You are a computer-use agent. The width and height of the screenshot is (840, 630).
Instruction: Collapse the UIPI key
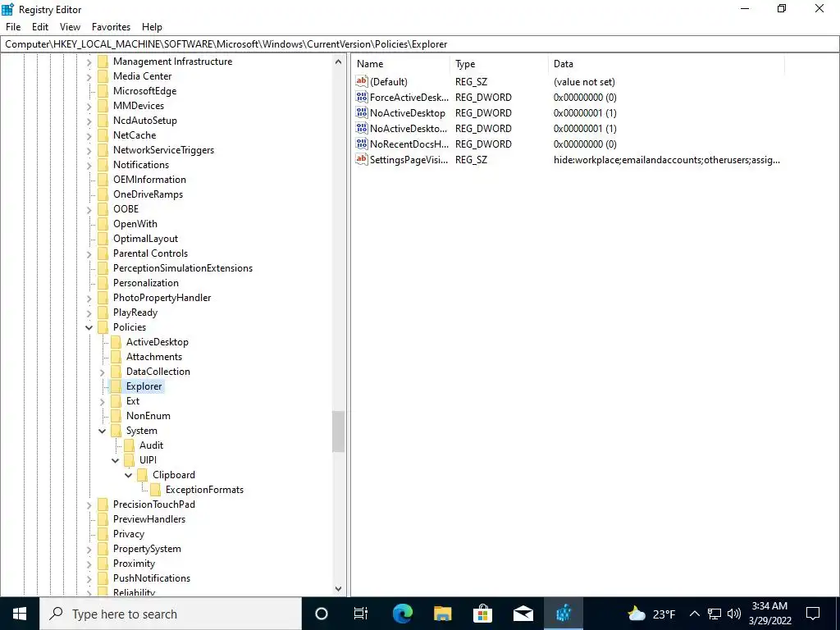click(115, 460)
